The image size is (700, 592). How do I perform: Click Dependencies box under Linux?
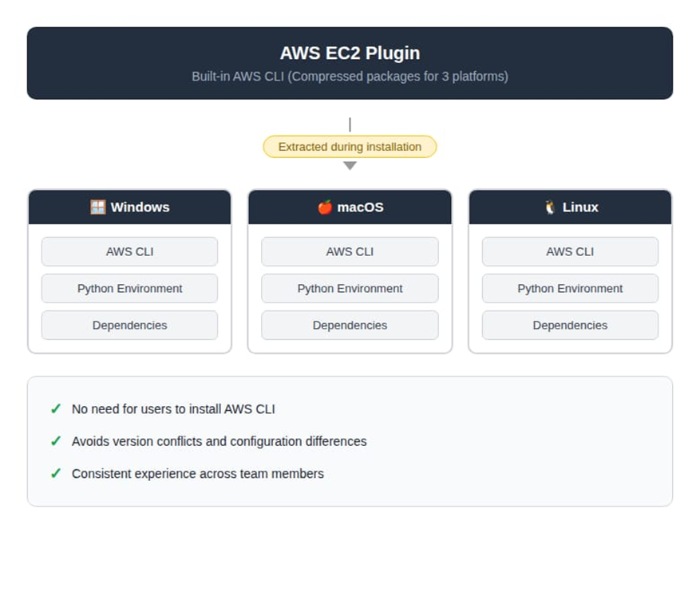point(570,326)
